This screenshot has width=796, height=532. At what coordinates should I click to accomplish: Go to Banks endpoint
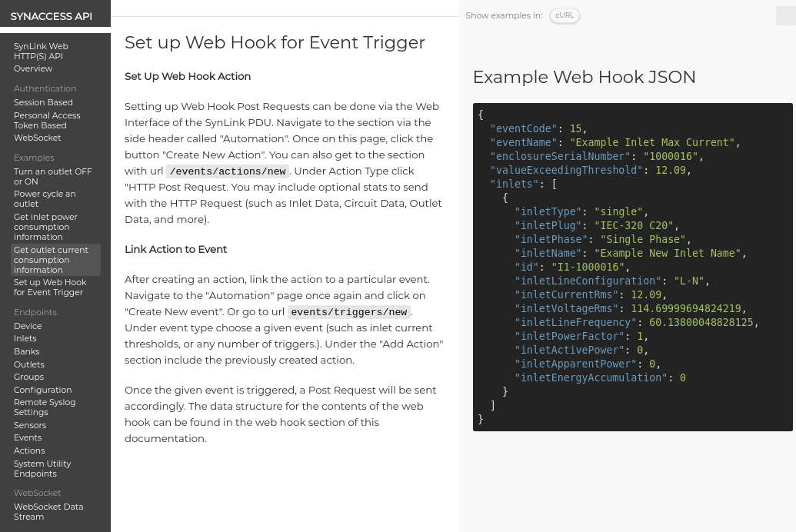(x=26, y=351)
